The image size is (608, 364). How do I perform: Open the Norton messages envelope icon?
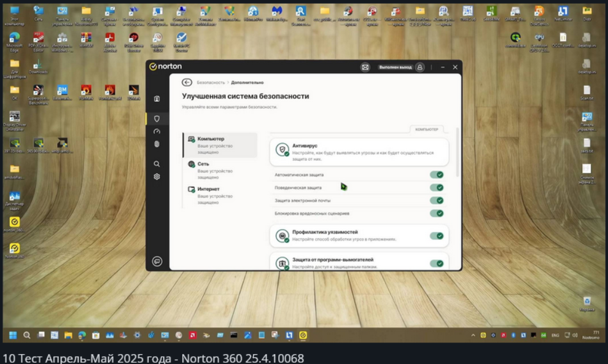(365, 67)
